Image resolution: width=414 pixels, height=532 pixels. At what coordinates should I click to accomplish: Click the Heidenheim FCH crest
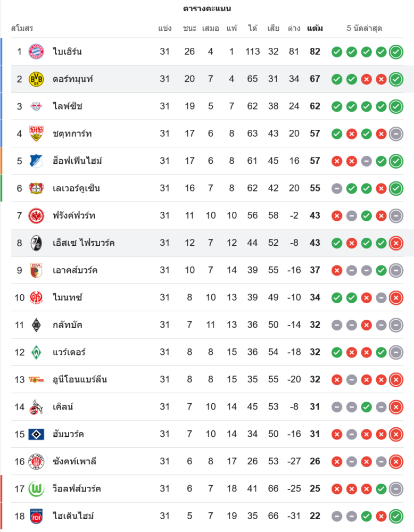[36, 516]
